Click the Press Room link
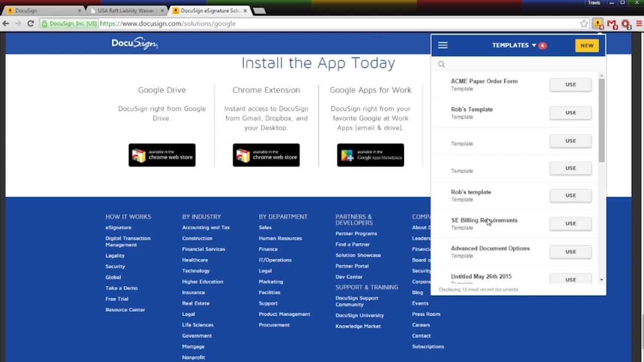The height and width of the screenshot is (362, 644). [426, 314]
